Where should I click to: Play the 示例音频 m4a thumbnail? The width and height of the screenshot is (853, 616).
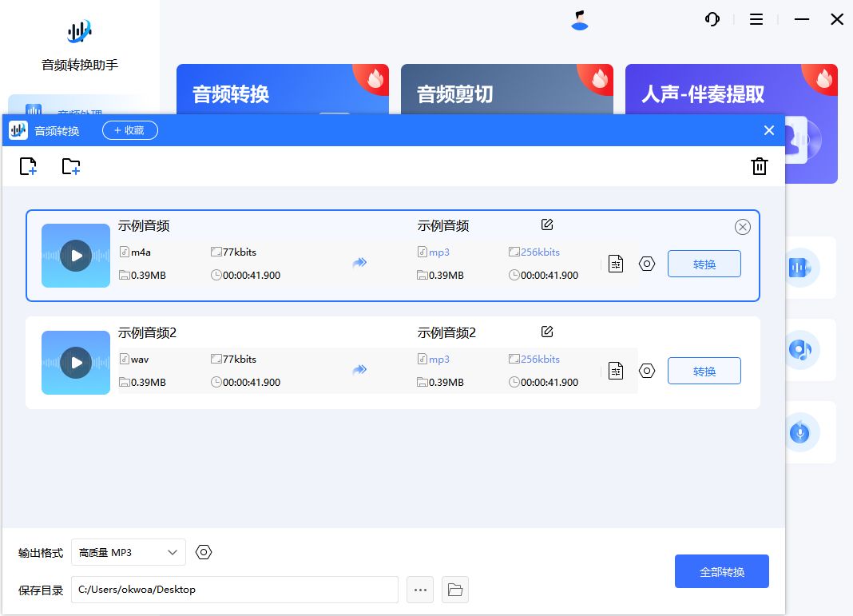tap(76, 255)
